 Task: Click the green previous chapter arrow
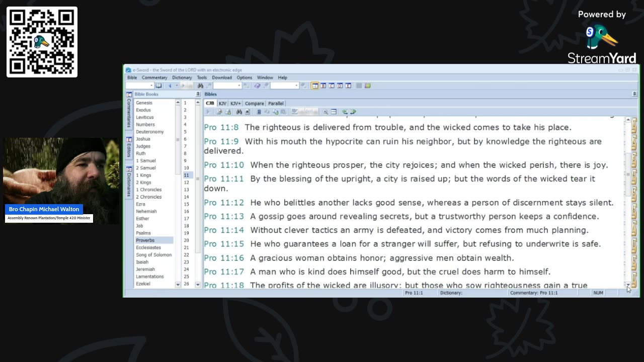tap(345, 112)
